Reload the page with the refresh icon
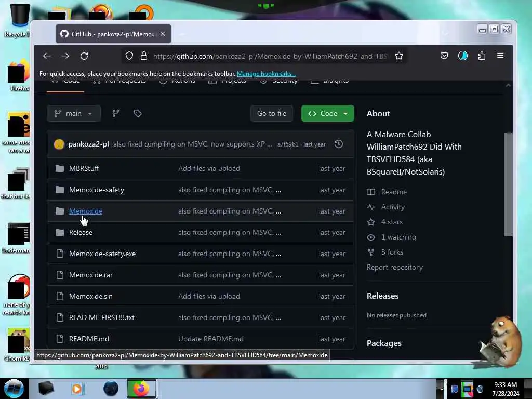532x399 pixels. click(84, 56)
